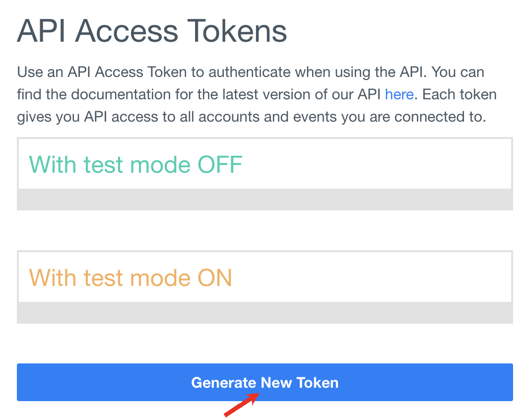Click the Generate New Token button

coord(264,382)
